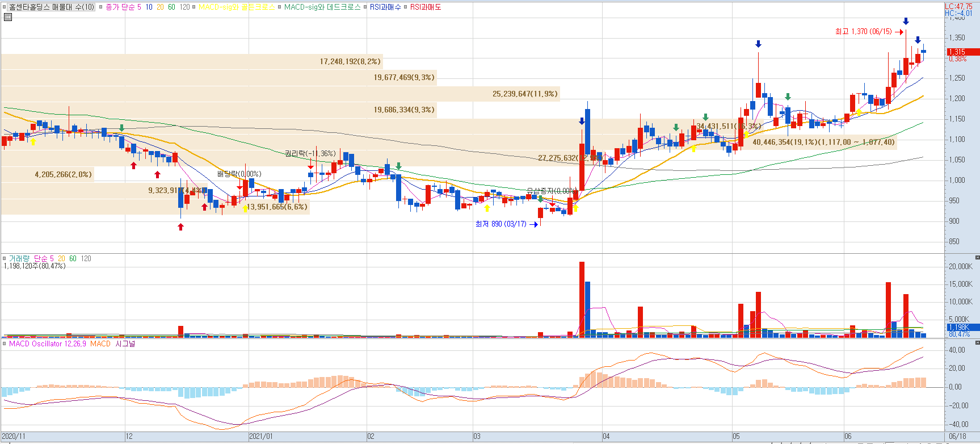The height and width of the screenshot is (444, 980).
Task: Click the HC:-4.01 readout
Action: (958, 13)
